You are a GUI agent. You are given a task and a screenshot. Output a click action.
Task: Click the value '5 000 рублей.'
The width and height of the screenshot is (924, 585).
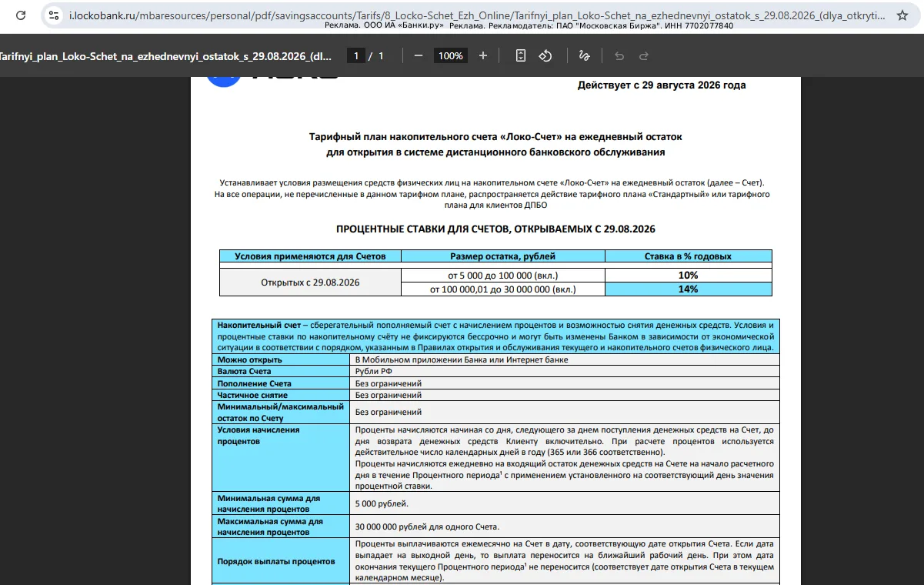coord(382,504)
